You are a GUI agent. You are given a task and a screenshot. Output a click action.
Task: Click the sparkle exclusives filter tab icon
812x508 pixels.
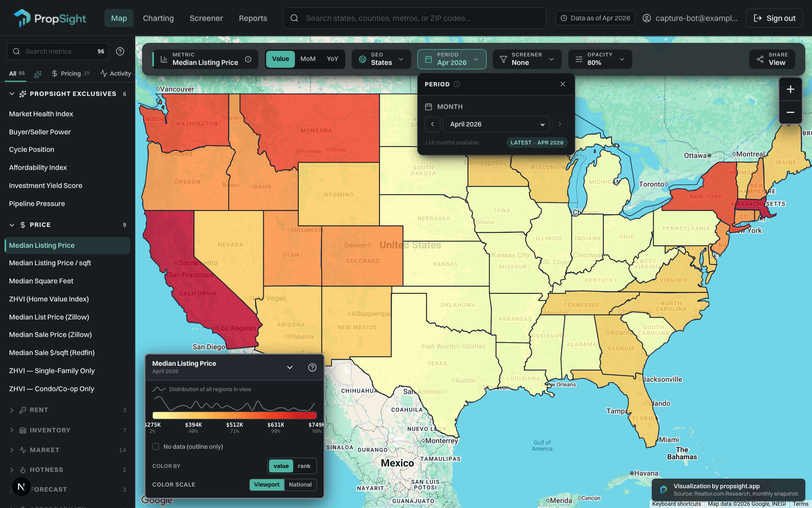click(x=37, y=74)
